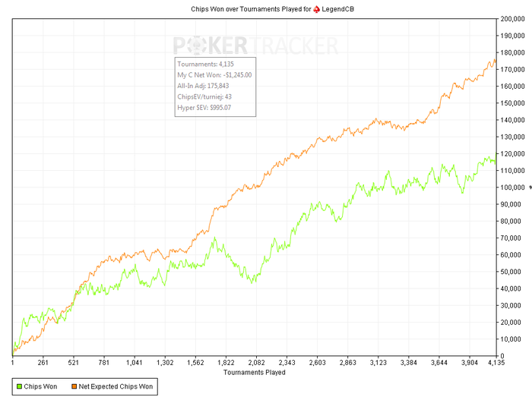
Task: Click the 1,562 x-axis tick label
Action: [x=195, y=363]
